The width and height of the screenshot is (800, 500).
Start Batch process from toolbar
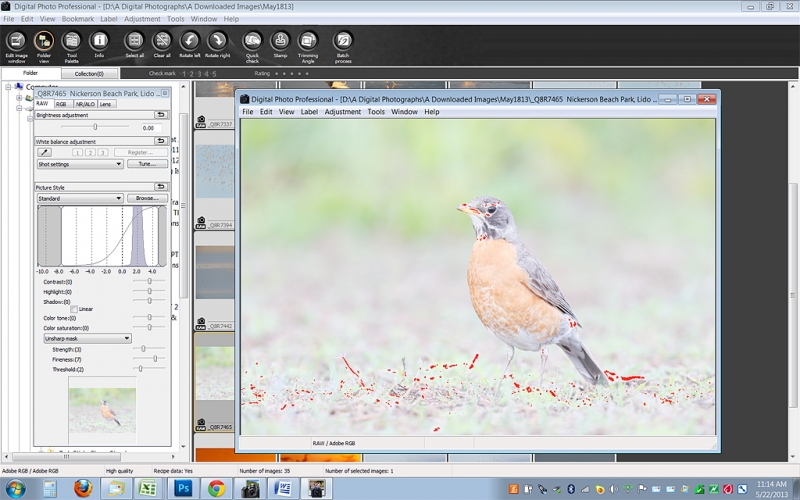[x=343, y=46]
